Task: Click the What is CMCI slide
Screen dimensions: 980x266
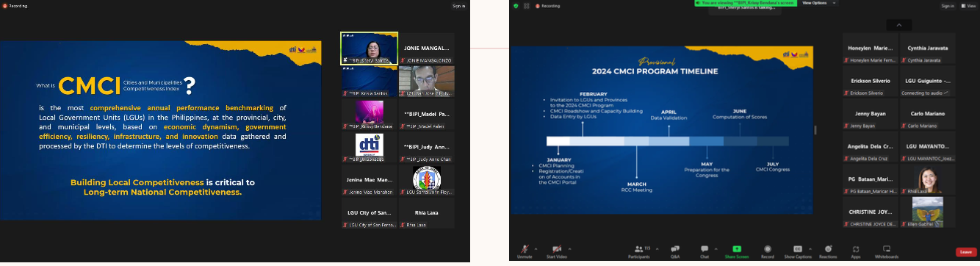Action: 160,130
